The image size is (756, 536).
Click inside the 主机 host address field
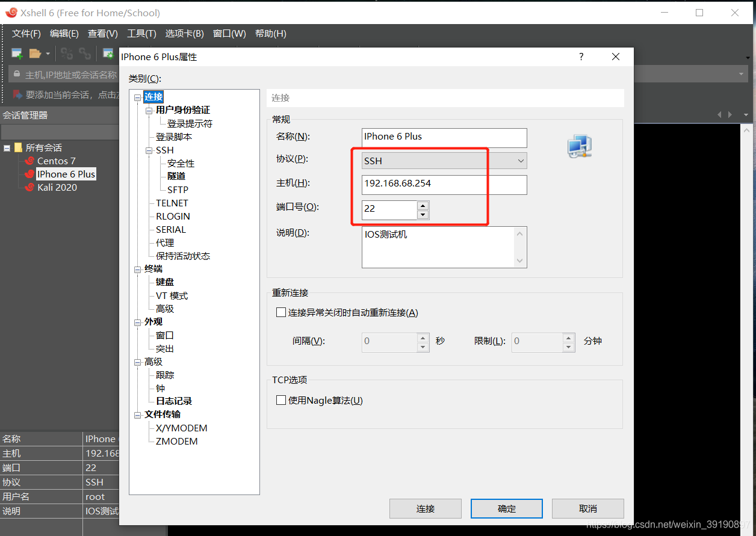(444, 185)
